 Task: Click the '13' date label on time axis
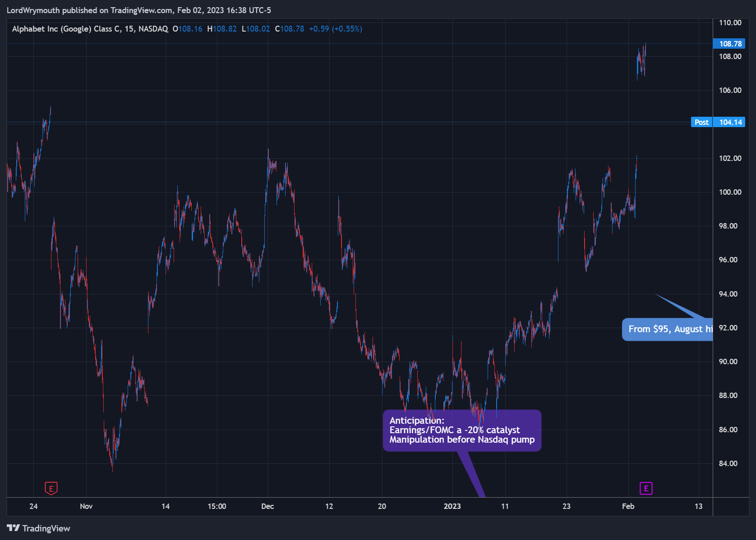coord(698,506)
